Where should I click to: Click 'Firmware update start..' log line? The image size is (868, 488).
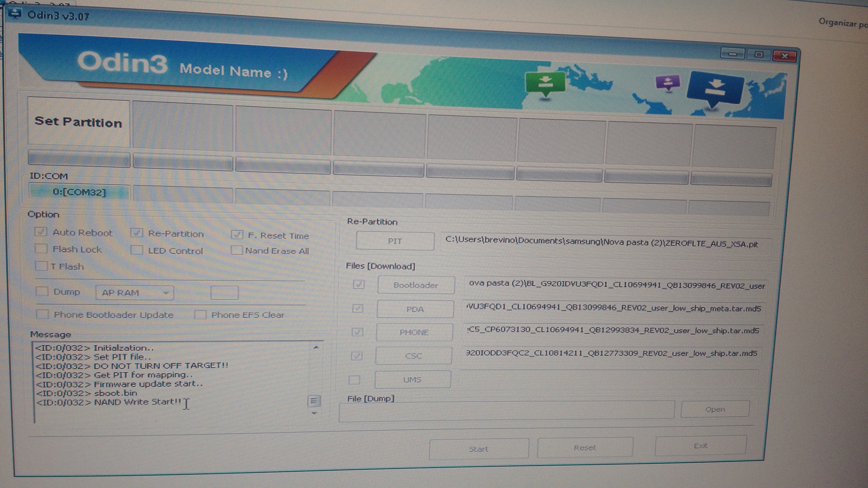(x=119, y=384)
